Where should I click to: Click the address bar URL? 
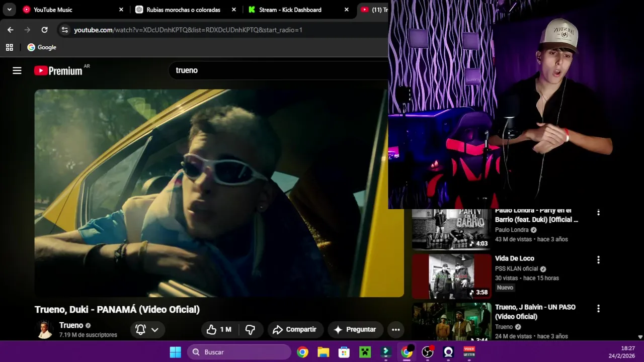pyautogui.click(x=188, y=30)
